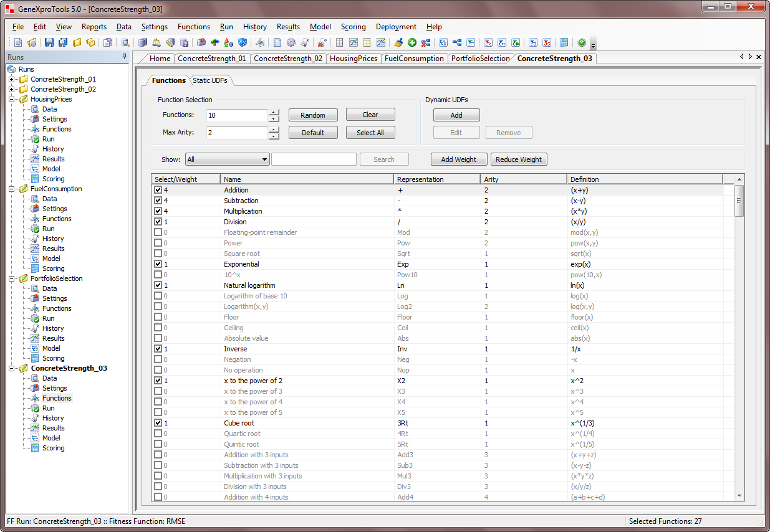Screen dimensions: 770x532
Task: Open the Scoring menu
Action: coord(353,27)
